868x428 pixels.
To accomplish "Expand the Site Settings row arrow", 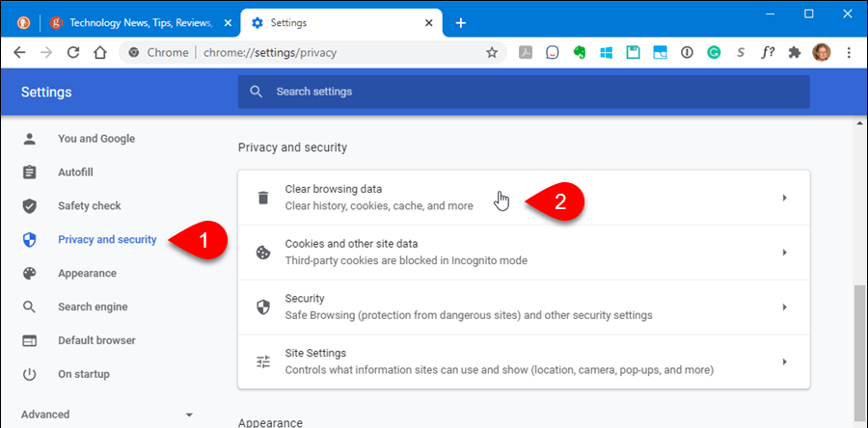I will [784, 361].
